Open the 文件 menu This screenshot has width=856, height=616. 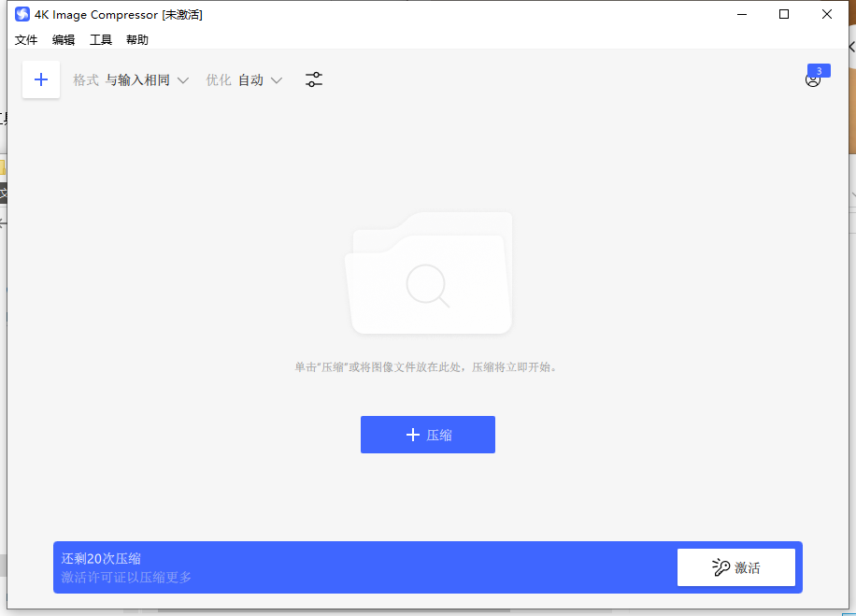25,39
